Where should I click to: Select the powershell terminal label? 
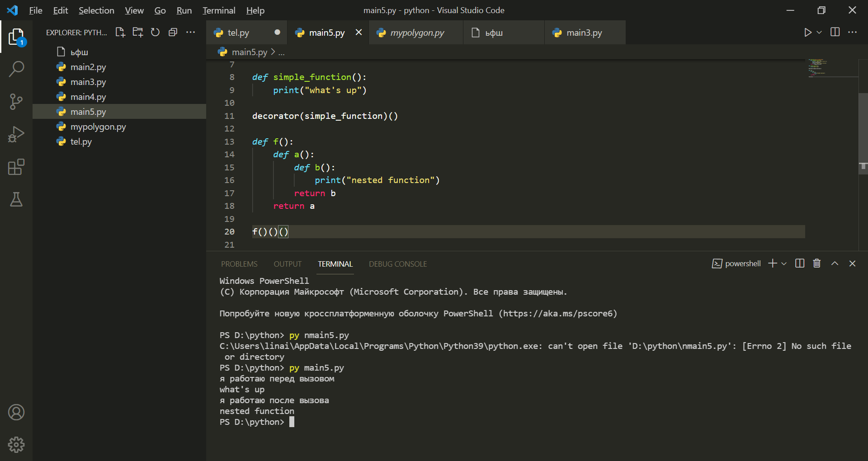coord(736,263)
